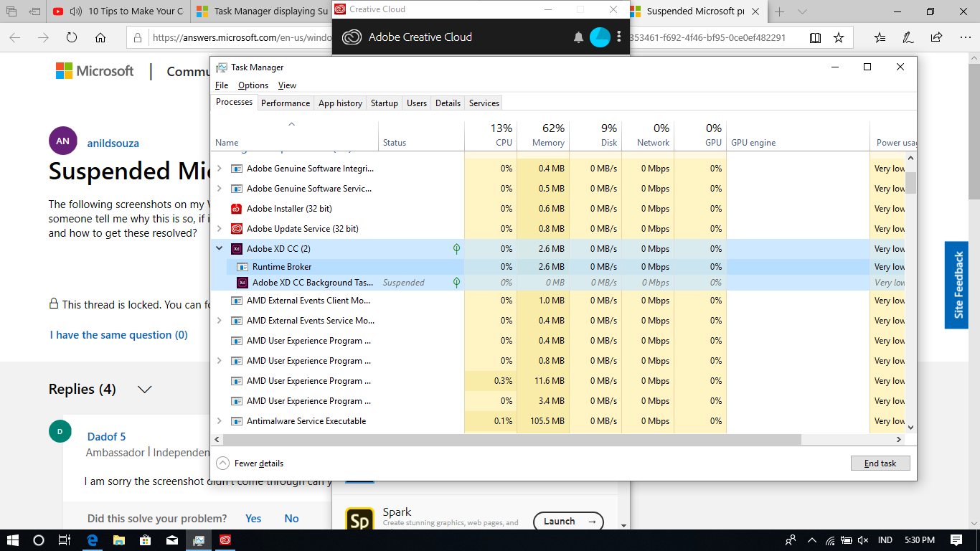Click Task Manager vertical scrollbar thumb

tap(910, 183)
